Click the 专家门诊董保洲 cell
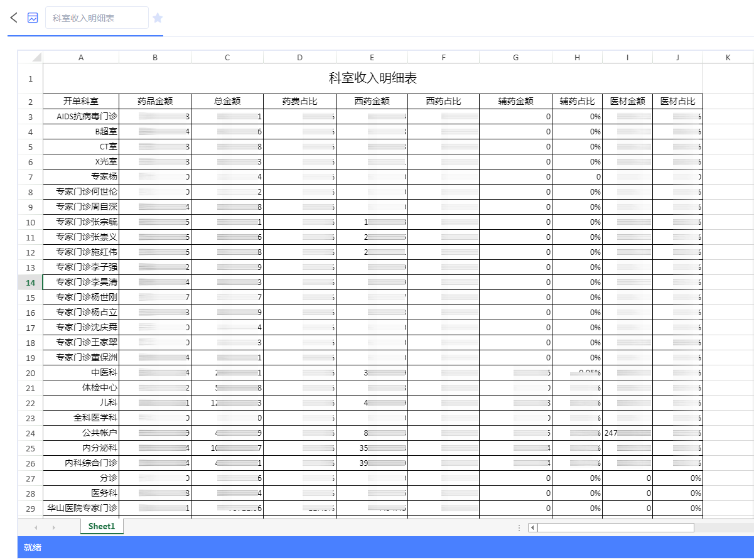The height and width of the screenshot is (560, 754). (x=81, y=357)
